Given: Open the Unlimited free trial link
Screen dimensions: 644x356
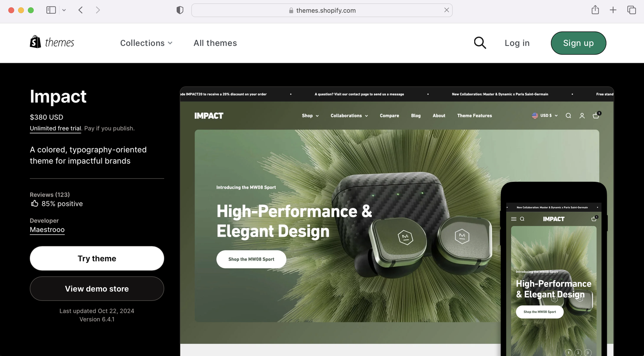Looking at the screenshot, I should (56, 128).
